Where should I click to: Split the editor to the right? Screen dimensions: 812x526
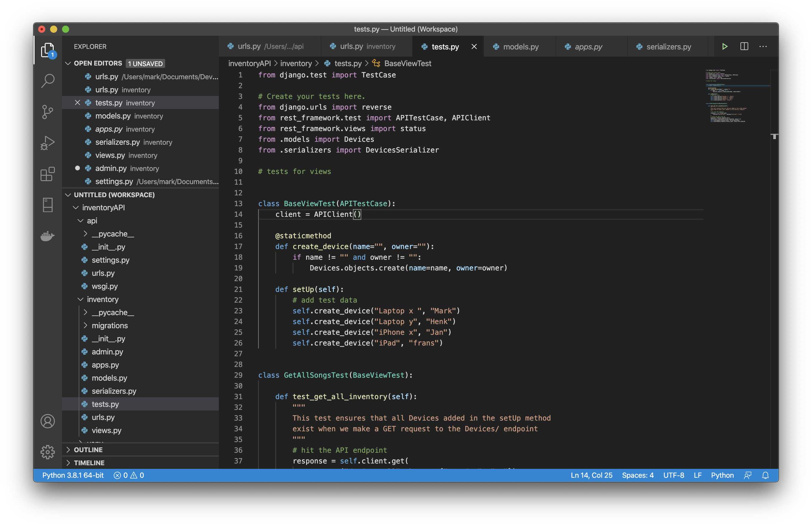(744, 46)
